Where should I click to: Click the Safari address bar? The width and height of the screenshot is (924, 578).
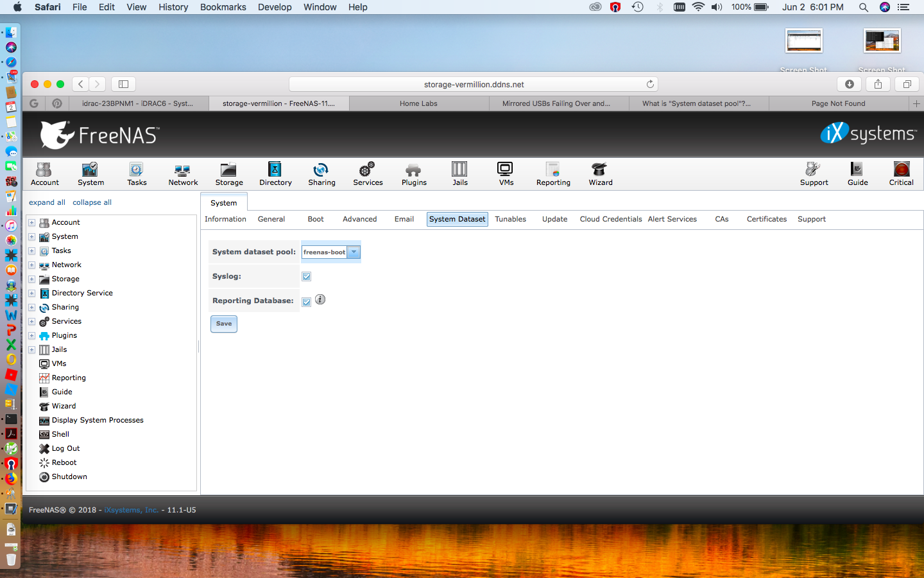click(x=474, y=84)
